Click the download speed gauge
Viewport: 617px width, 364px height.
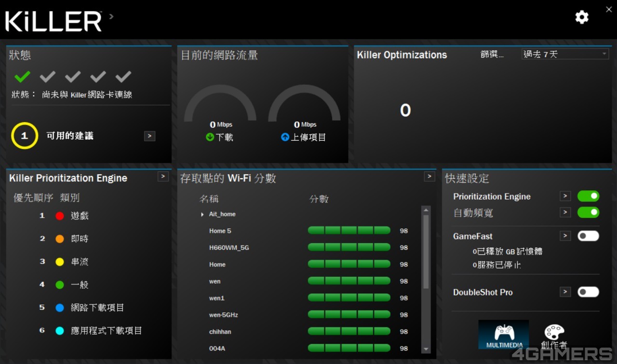tap(221, 103)
